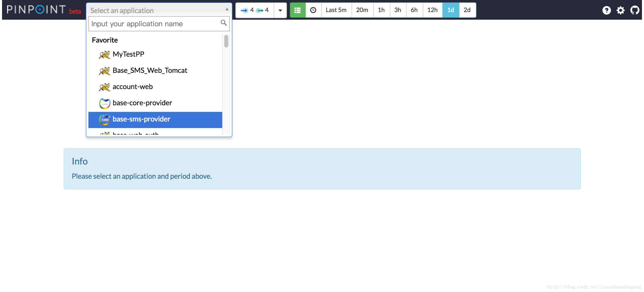Collapse the Select an application dropdown
Viewport: 644px width, 292px height.
coord(159,10)
